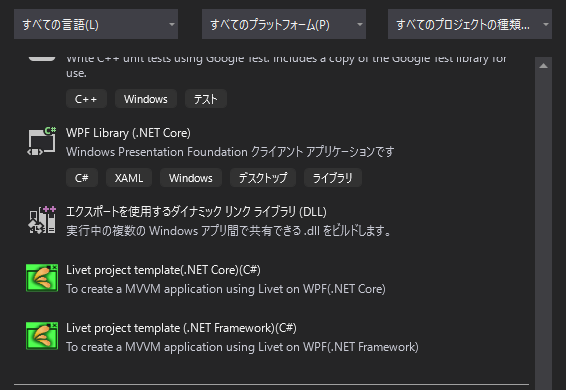Click the Windows tag under WPF Library
The image size is (566, 390).
(x=191, y=178)
